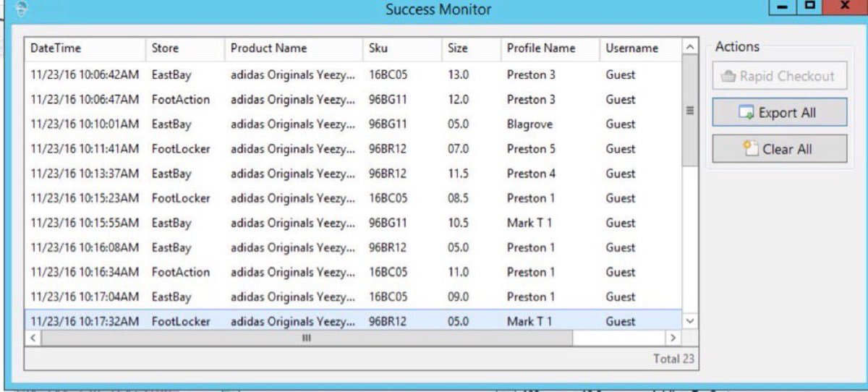Select the row dated 11/23/16 10:15:55AM
The image size is (868, 392).
[352, 223]
